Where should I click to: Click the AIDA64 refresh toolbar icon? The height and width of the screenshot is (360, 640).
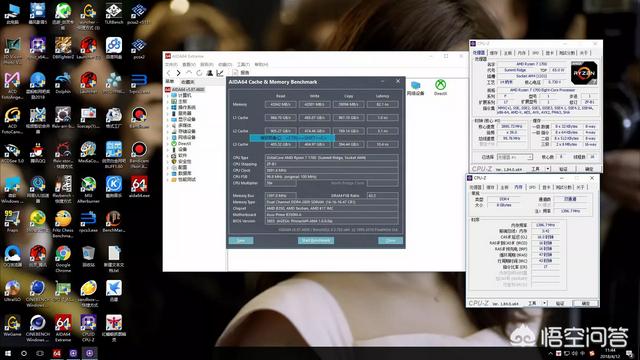click(x=199, y=73)
